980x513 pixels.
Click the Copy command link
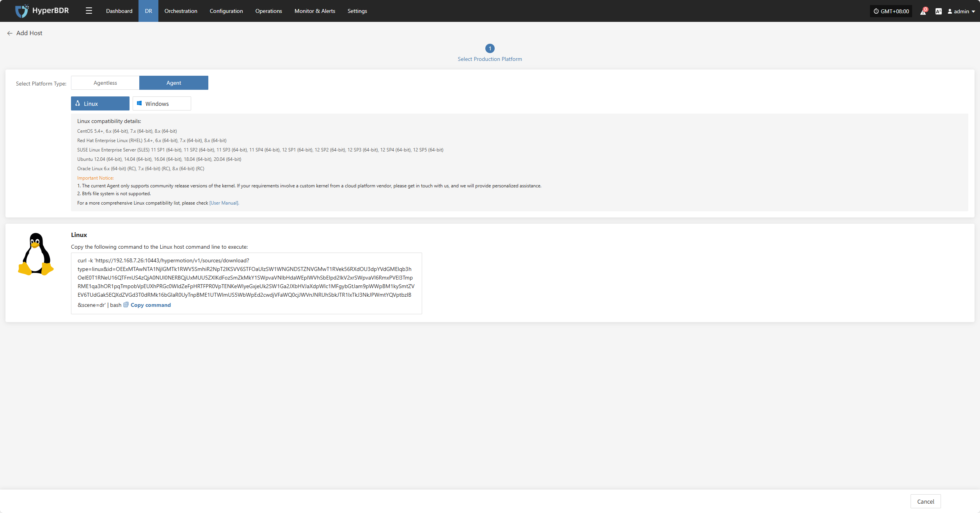coord(151,305)
